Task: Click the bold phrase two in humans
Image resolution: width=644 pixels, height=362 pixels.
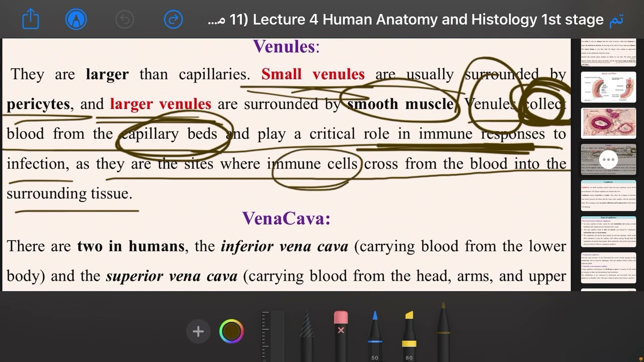Action: point(131,246)
